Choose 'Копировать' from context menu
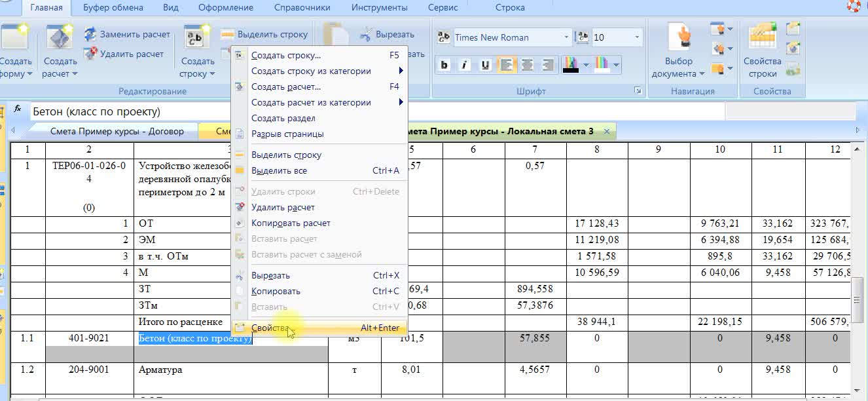This screenshot has height=401, width=868. [319, 291]
